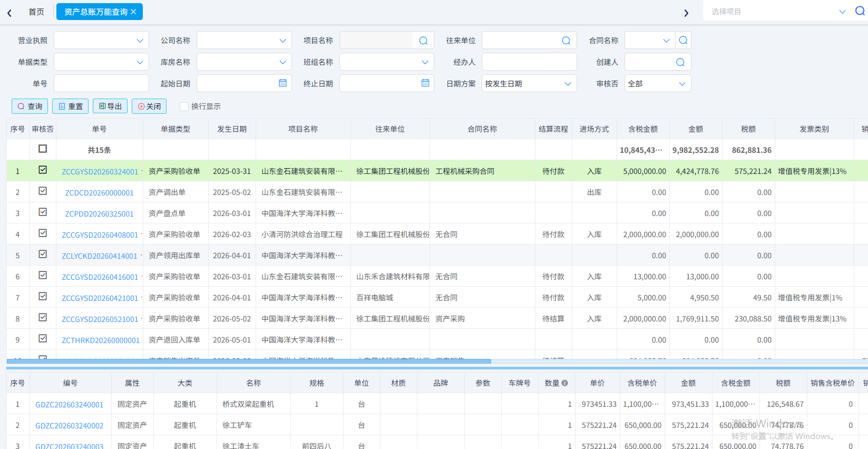Toggle the checkbox for row ZCLYCKD20260414001
This screenshot has width=868, height=449.
tap(43, 254)
